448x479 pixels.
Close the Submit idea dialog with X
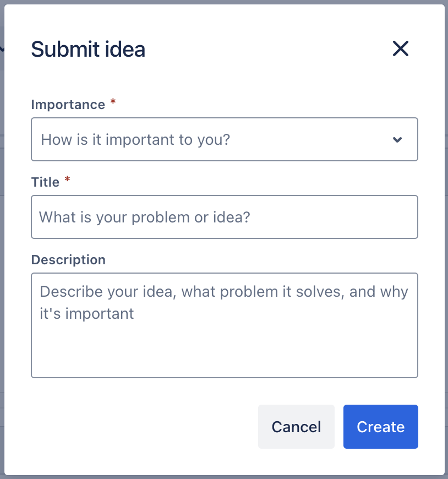(400, 49)
